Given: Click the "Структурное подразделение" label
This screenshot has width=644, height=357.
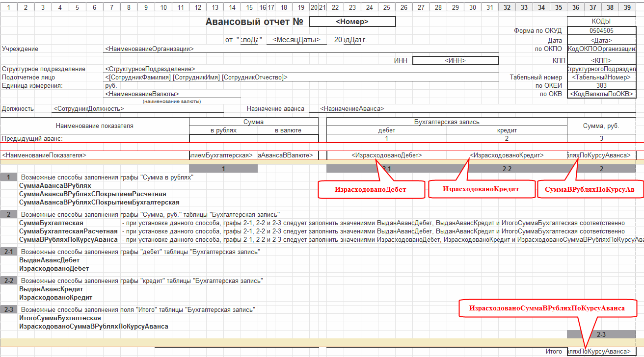Looking at the screenshot, I should [44, 69].
